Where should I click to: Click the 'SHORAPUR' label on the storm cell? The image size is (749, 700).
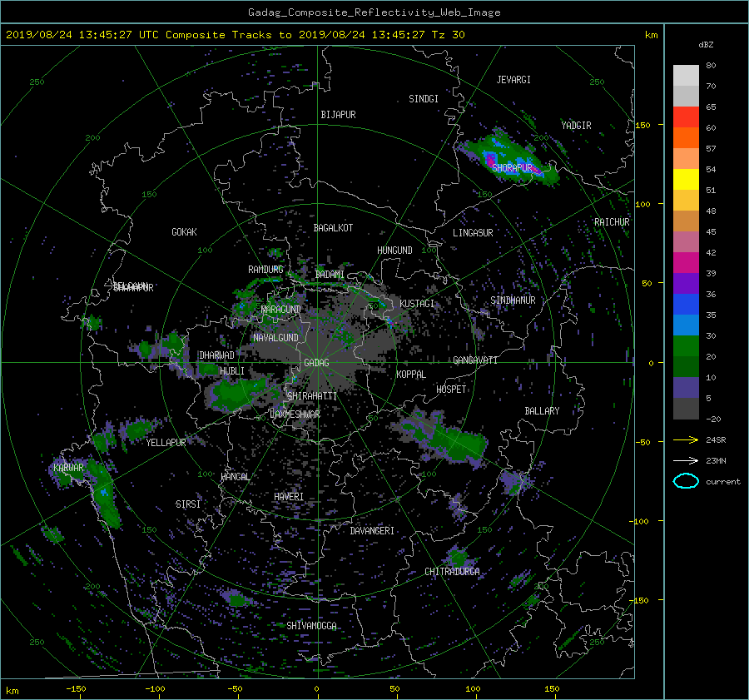point(512,167)
